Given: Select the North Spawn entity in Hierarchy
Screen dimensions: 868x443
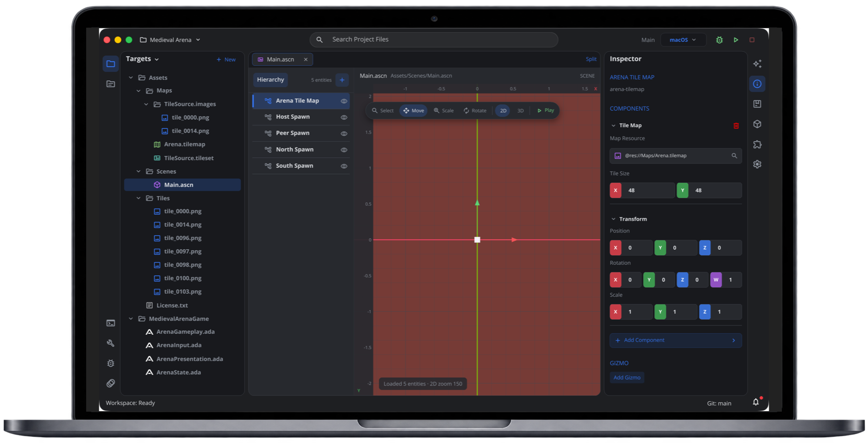Looking at the screenshot, I should [301, 149].
